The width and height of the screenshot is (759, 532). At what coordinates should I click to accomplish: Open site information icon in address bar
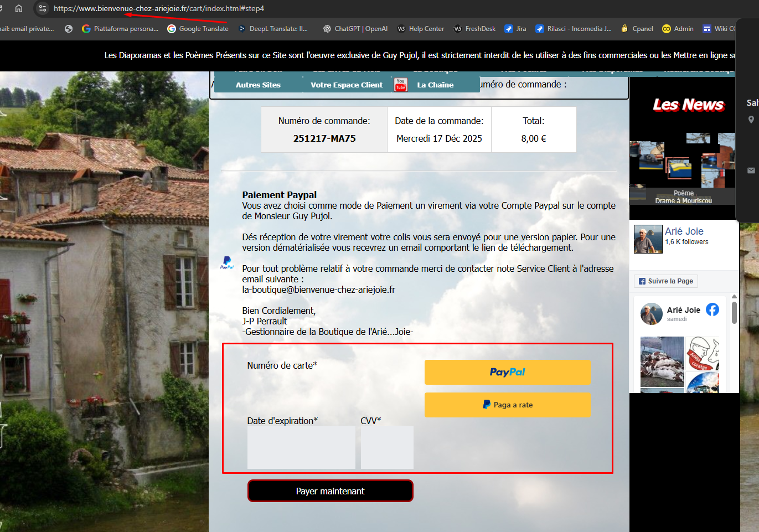[x=43, y=8]
